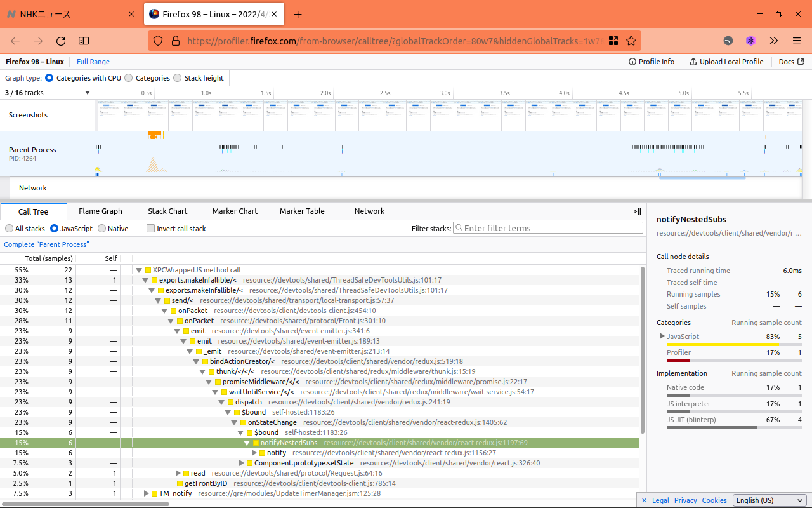Open Firefox hamburger application menu
Screen dimensions: 812x508
coord(797,41)
